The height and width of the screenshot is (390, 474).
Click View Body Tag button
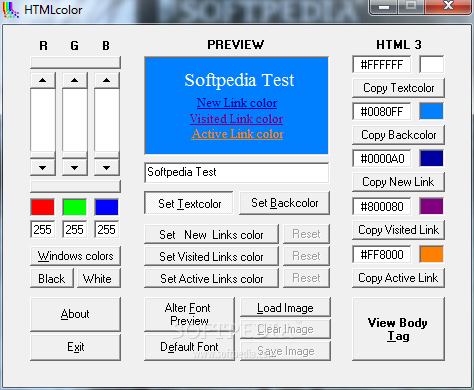pyautogui.click(x=398, y=329)
